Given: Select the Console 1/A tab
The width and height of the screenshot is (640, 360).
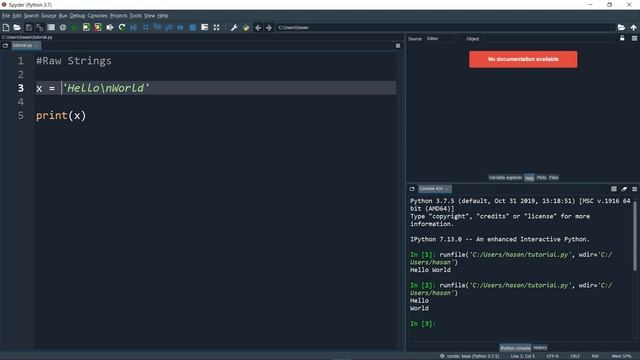Looking at the screenshot, I should click(434, 189).
